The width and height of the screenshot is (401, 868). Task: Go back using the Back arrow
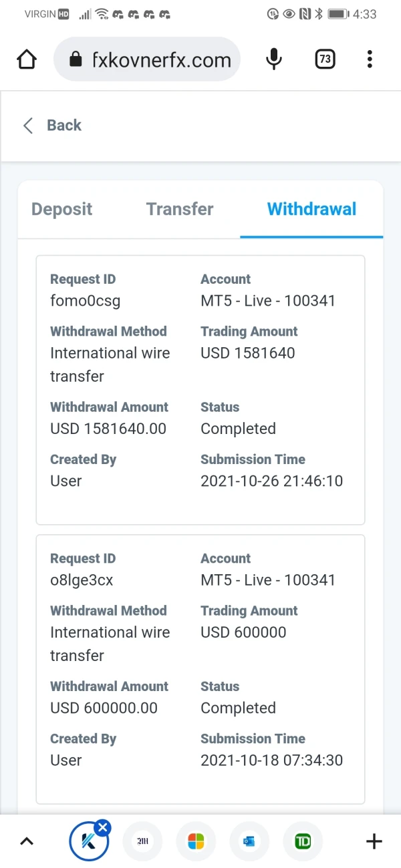coord(52,126)
